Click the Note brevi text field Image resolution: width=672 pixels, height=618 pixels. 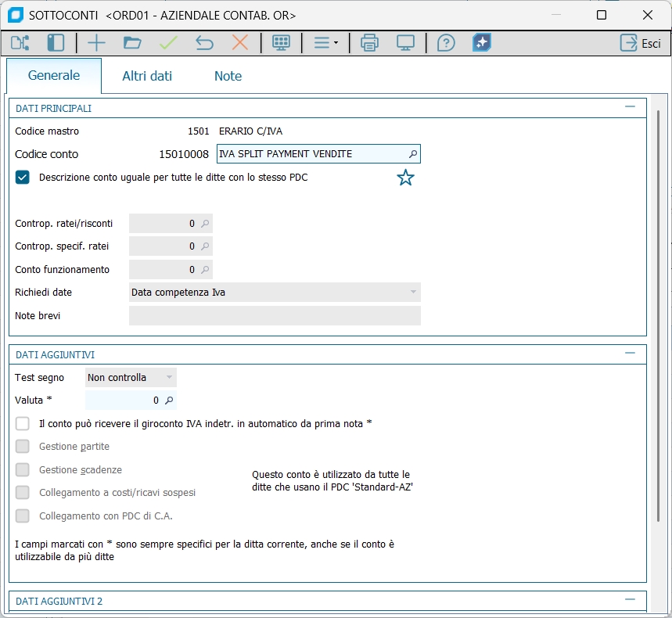(x=275, y=316)
